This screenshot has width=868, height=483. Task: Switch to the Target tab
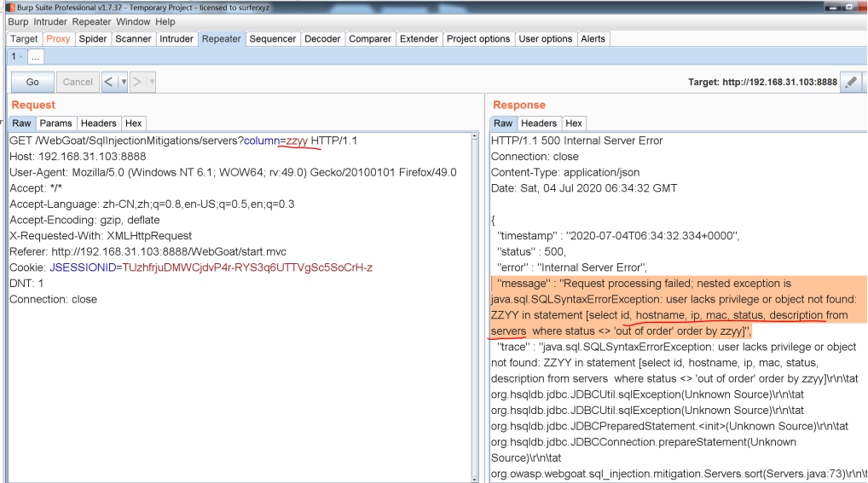24,38
